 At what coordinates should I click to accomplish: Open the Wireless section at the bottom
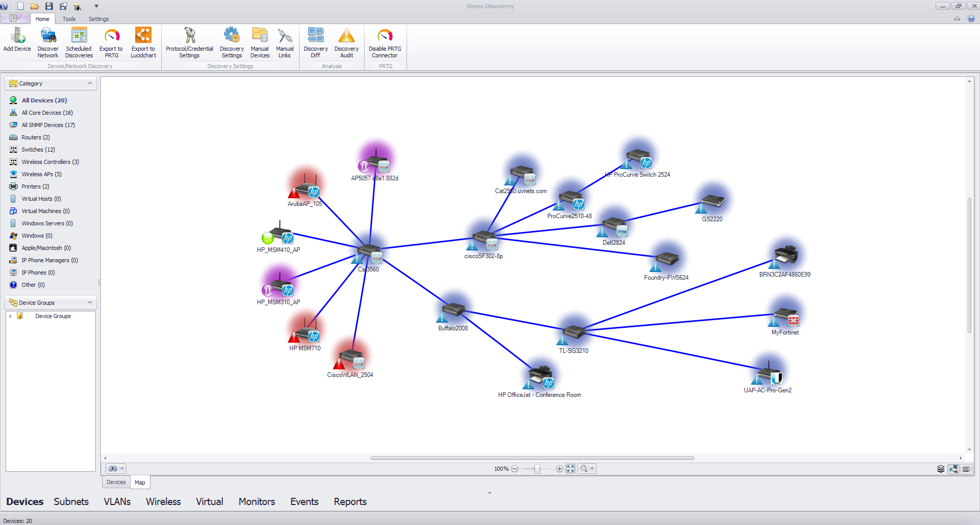tap(163, 501)
